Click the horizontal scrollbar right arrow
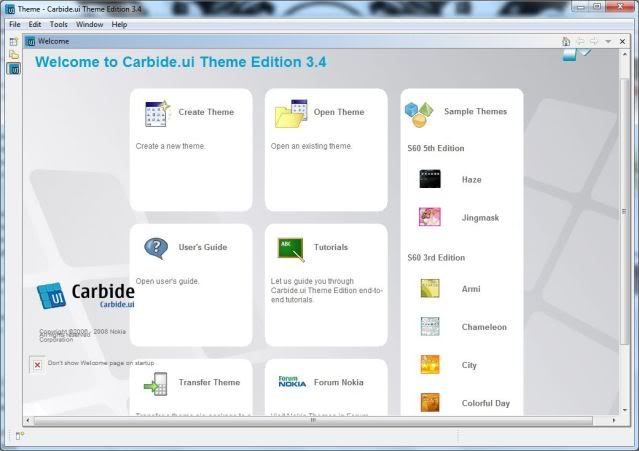This screenshot has height=451, width=639. [x=614, y=420]
